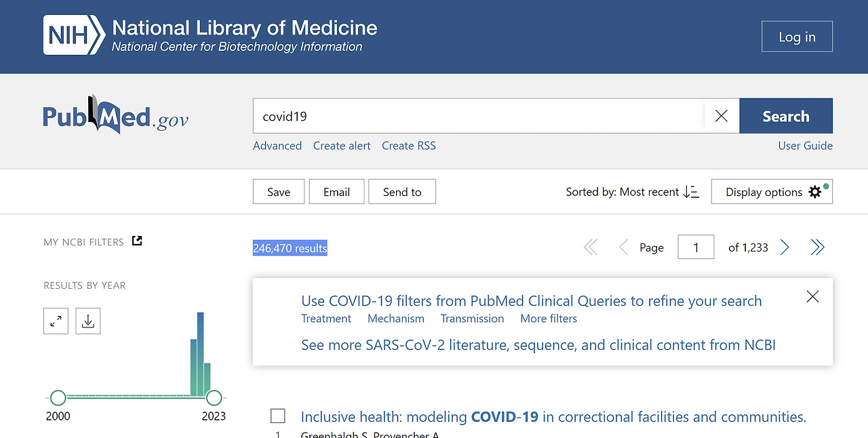Screen dimensions: 868x438
Task: Select the first search result checkbox
Action: pos(278,416)
